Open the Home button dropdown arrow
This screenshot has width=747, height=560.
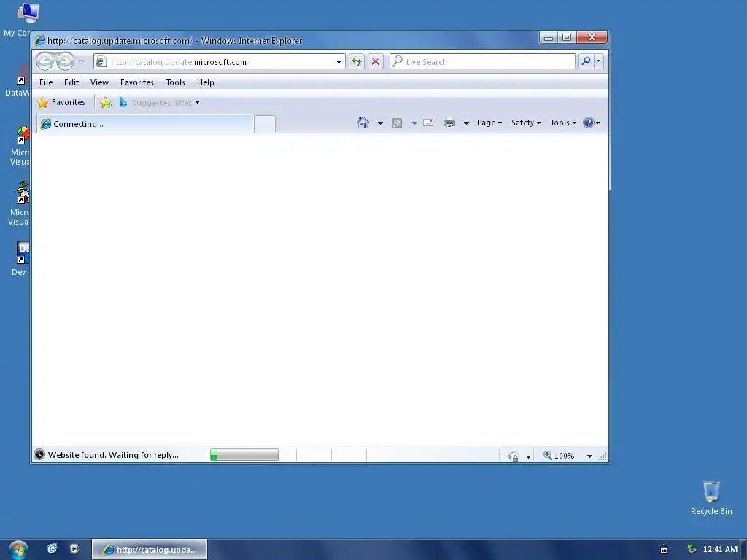[x=380, y=122]
